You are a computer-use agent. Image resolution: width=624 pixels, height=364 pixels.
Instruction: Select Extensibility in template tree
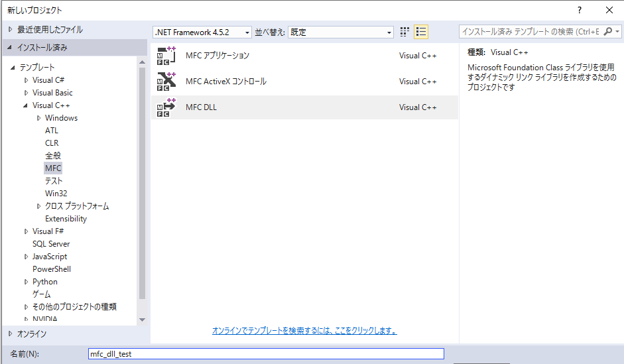coord(66,219)
